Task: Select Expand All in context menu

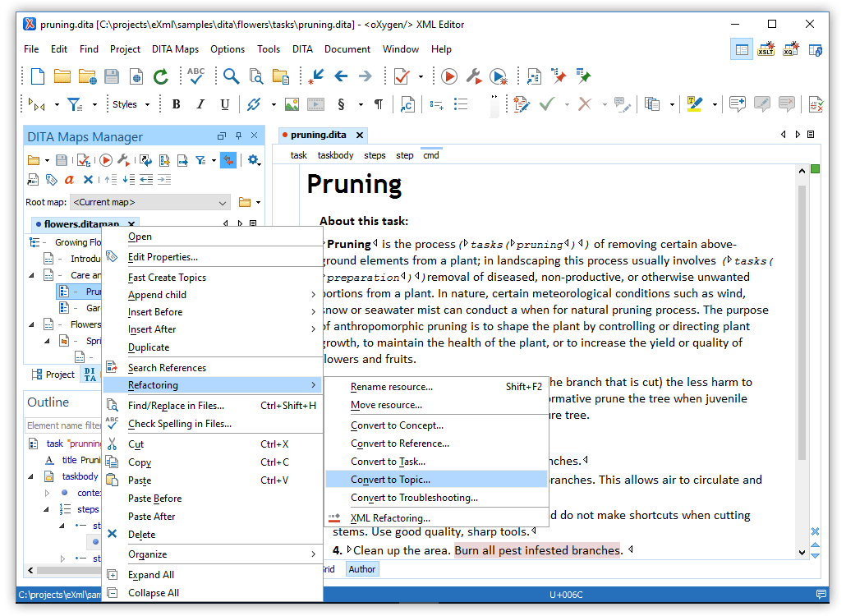Action: tap(213, 575)
